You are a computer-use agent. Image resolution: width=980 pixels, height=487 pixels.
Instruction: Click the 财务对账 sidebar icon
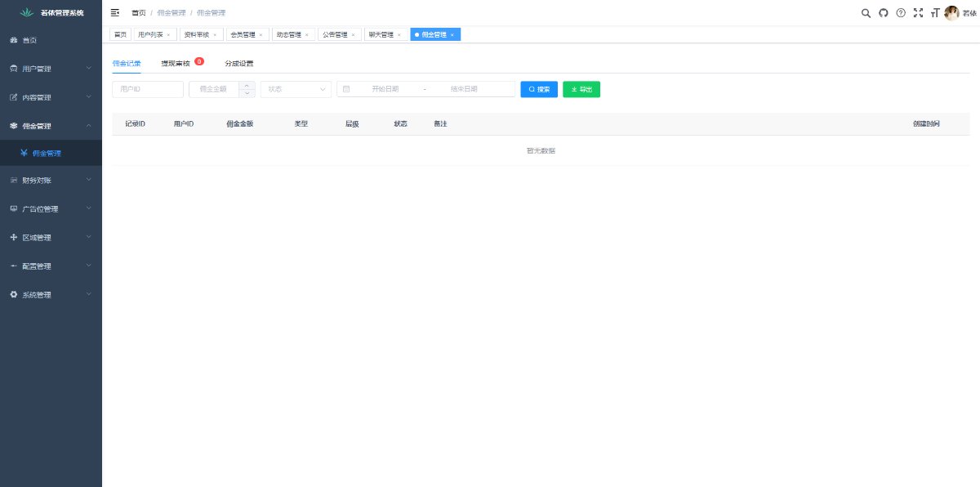(13, 180)
